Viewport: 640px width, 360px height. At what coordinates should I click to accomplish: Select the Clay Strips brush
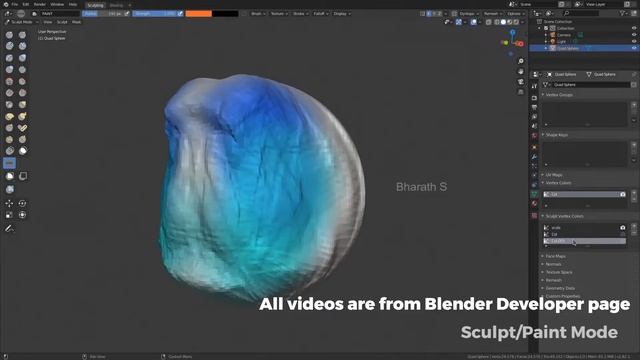22,46
